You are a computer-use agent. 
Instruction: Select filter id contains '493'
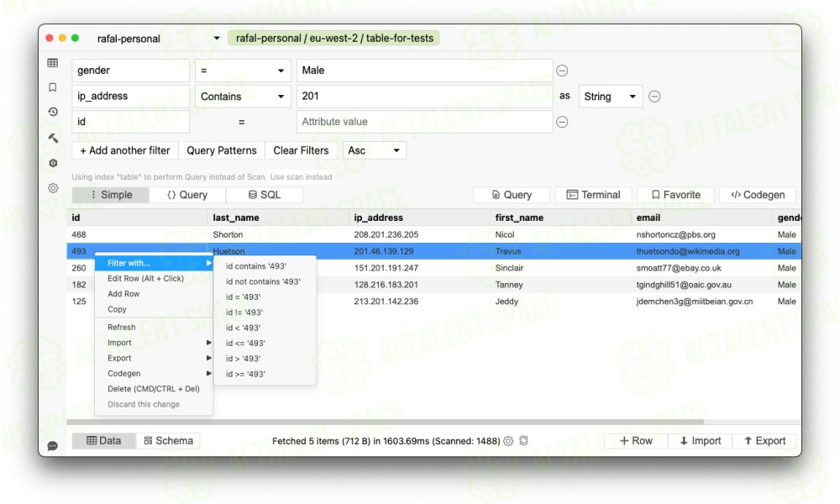(265, 266)
